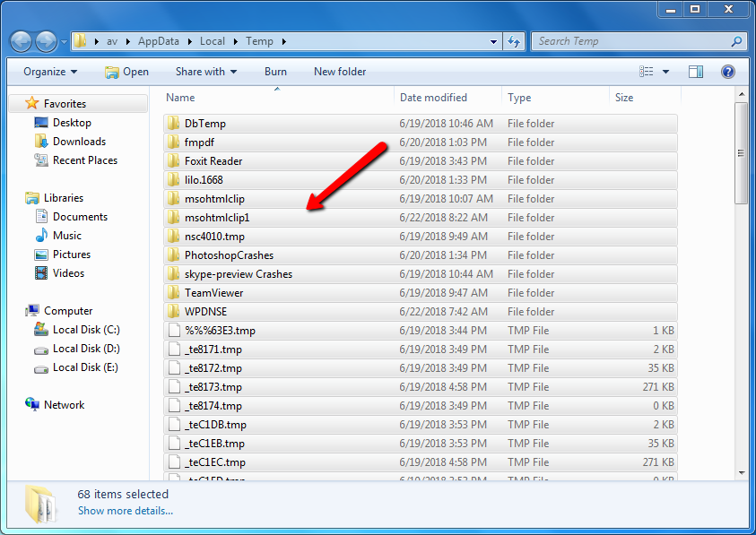Open the Organize dropdown menu
Viewport: 756px width, 535px height.
pyautogui.click(x=50, y=72)
